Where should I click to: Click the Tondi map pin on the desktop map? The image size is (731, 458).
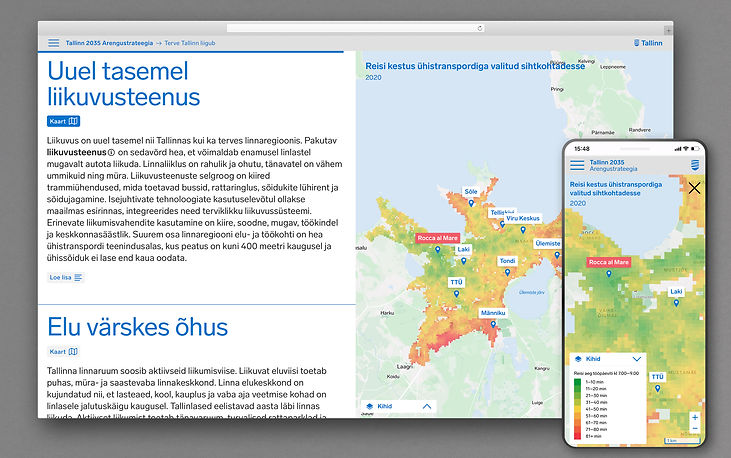coord(507,272)
